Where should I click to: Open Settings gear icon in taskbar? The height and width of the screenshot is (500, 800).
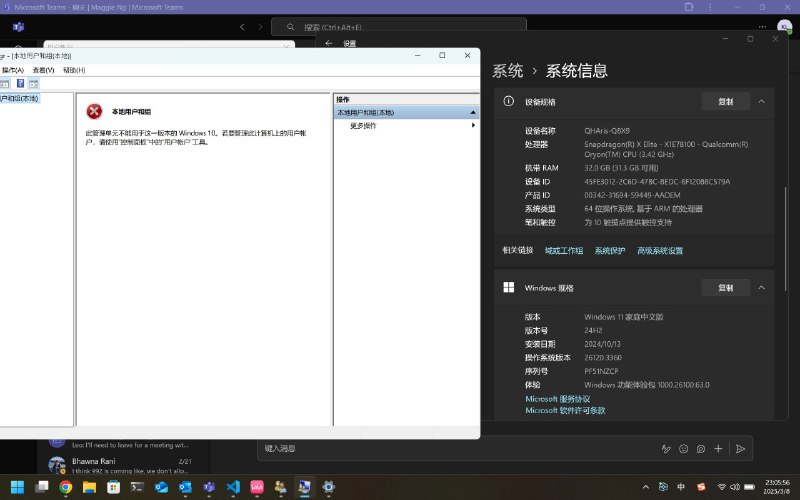[x=329, y=487]
